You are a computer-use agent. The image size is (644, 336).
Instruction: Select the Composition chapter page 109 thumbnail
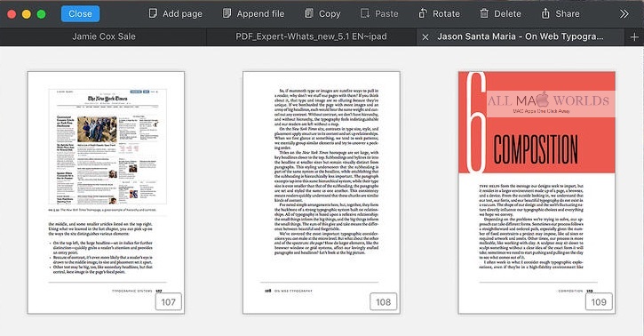click(537, 193)
